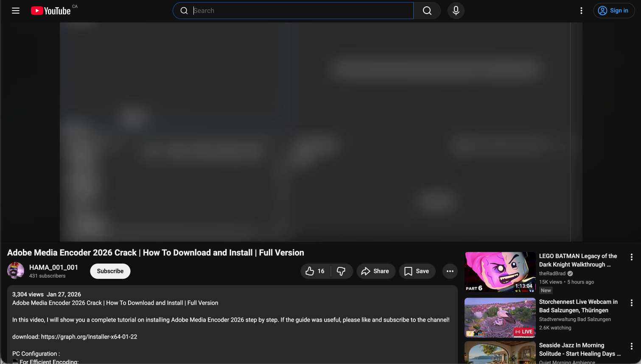The width and height of the screenshot is (641, 364).
Task: Open theRadBrad channel name
Action: 552,274
